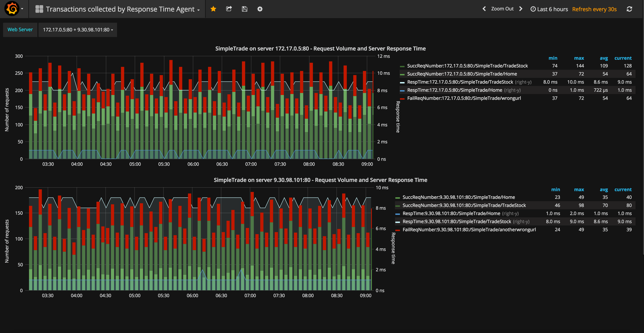Toggle FailReqNumber wrongurl series
The width and height of the screenshot is (644, 333).
pos(464,98)
